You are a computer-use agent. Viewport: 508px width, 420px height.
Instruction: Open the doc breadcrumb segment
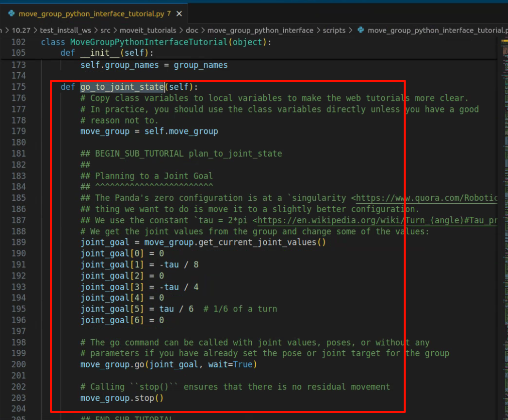[x=192, y=31]
